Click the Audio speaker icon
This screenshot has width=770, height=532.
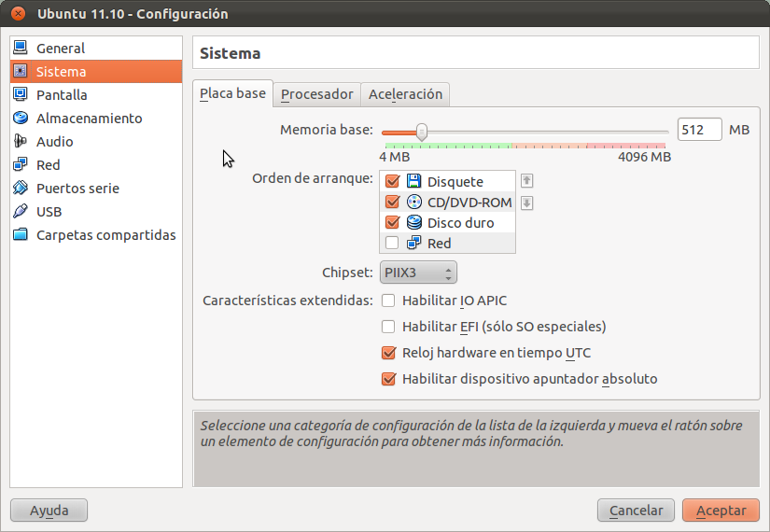pyautogui.click(x=21, y=141)
